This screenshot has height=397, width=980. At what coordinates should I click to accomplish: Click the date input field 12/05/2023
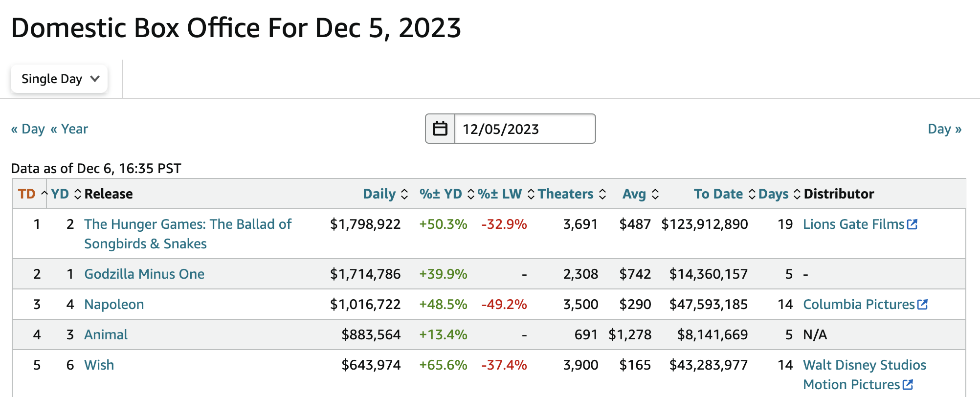click(525, 129)
